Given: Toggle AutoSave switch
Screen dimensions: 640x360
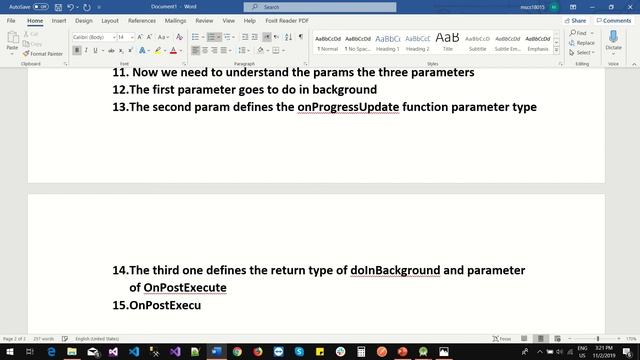Looking at the screenshot, I should point(40,7).
